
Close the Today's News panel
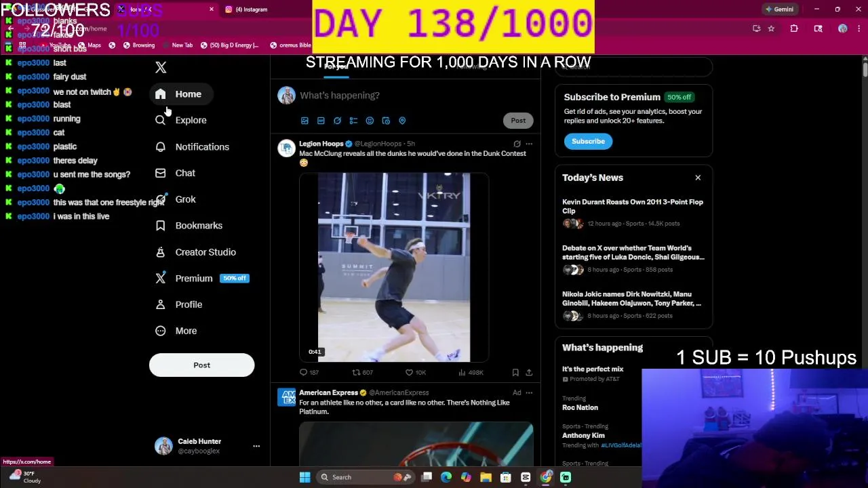coord(698,178)
